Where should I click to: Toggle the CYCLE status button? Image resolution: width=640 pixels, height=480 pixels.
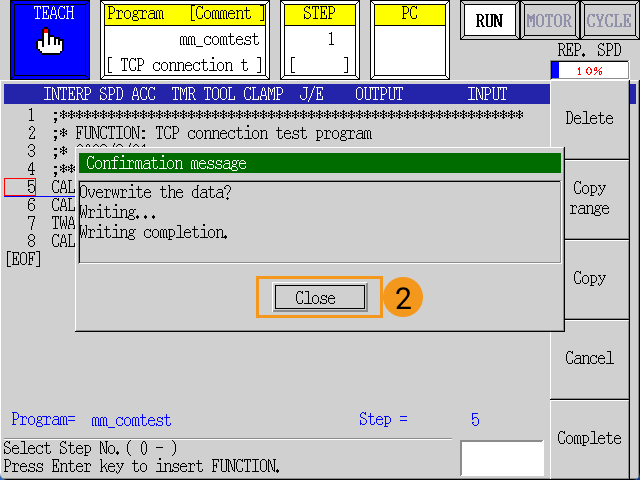click(x=609, y=20)
